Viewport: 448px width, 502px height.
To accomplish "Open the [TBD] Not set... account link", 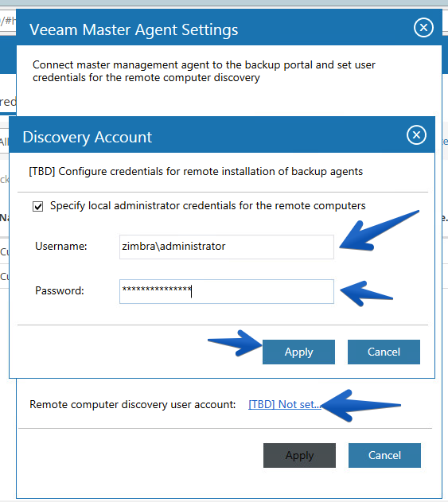I will tap(284, 404).
